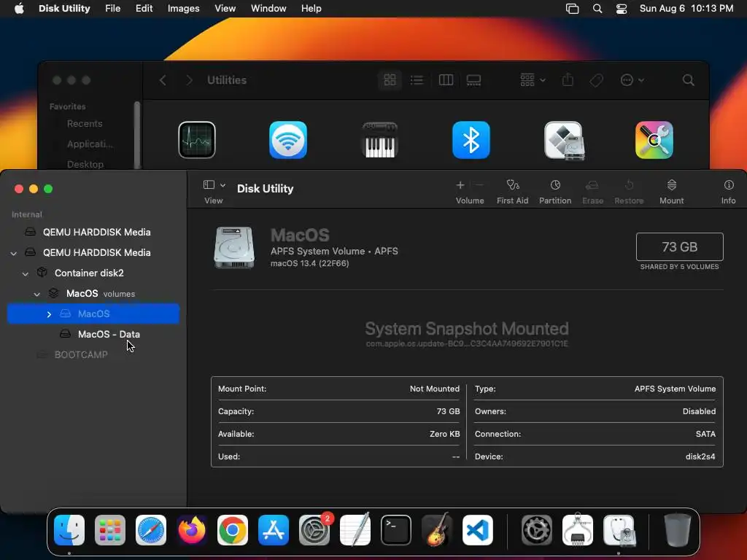Click the First Aid toolbar button
747x560 pixels.
512,192
